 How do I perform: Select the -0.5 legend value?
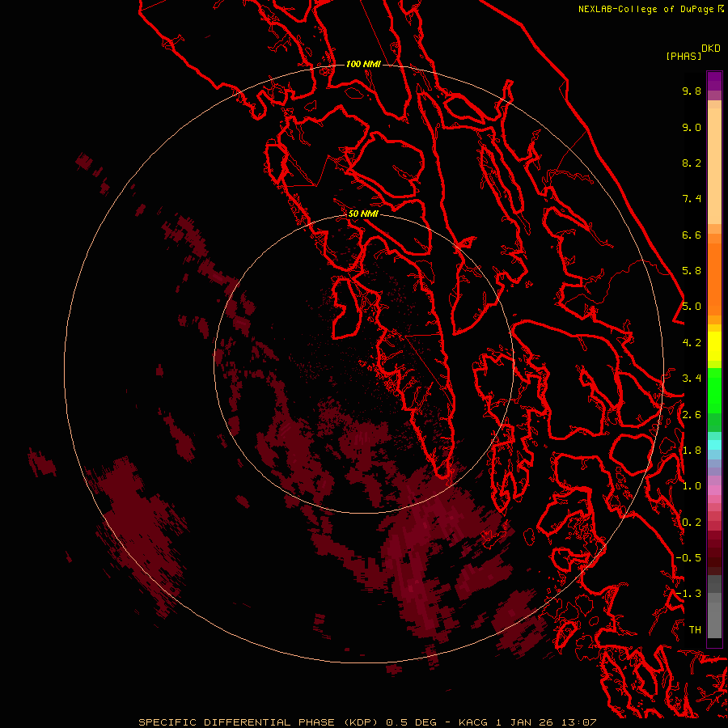(688, 558)
